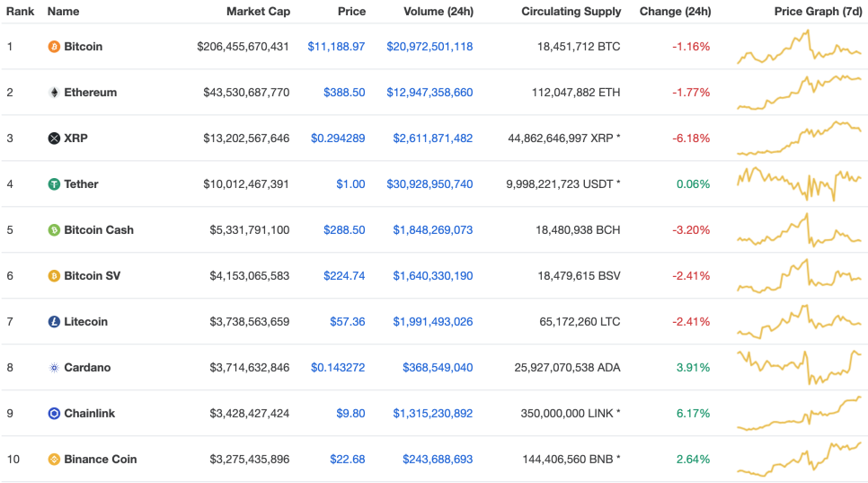Open the Bitcoin SV name link
The width and height of the screenshot is (868, 483).
coord(92,276)
